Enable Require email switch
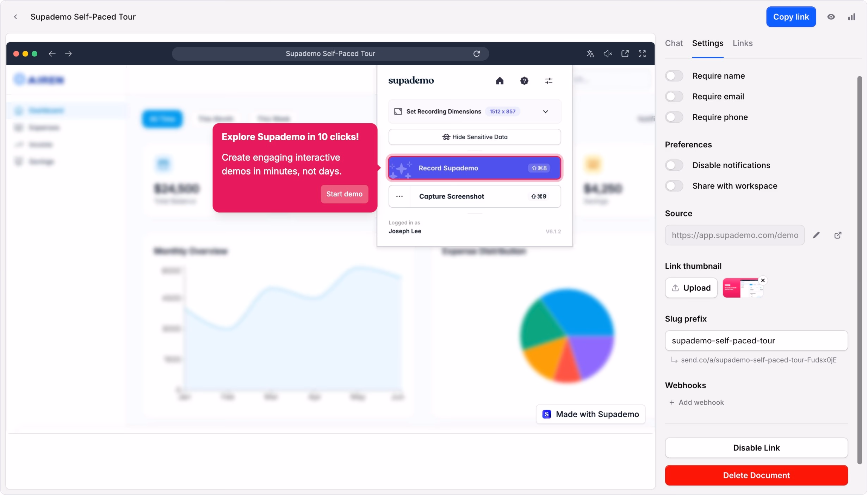868x495 pixels. click(674, 97)
